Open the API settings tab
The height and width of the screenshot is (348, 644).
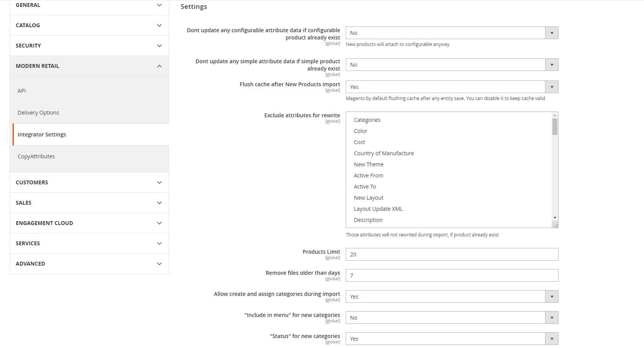pos(90,91)
